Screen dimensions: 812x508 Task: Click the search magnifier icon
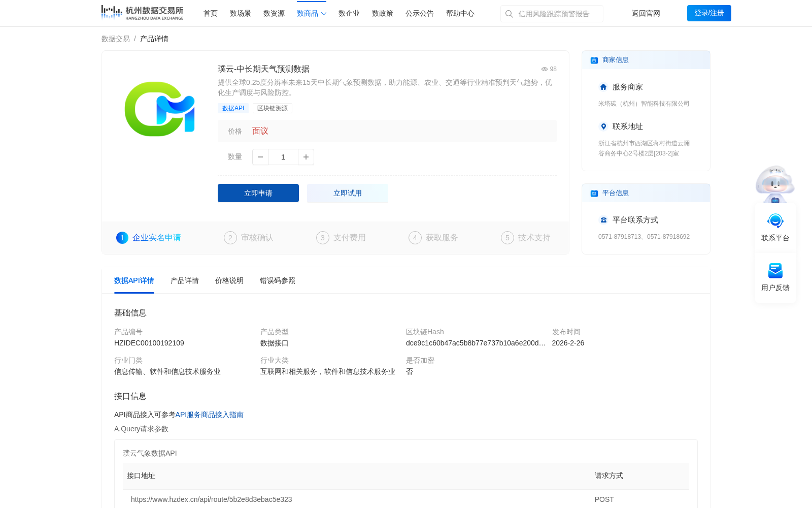pos(509,14)
